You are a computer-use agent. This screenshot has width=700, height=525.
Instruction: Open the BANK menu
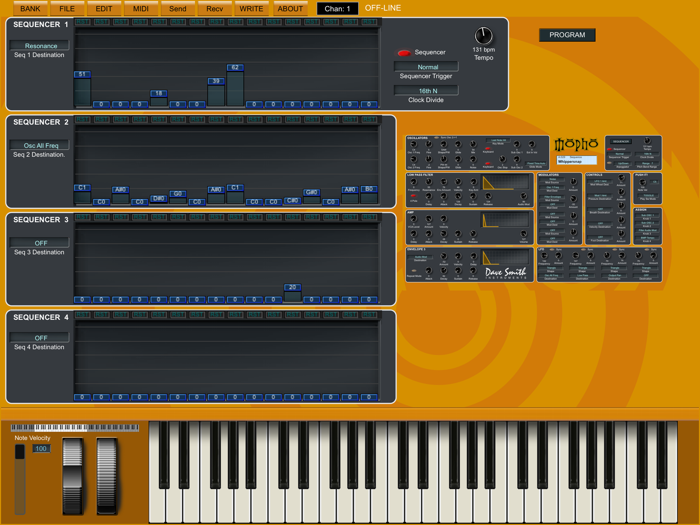(30, 8)
